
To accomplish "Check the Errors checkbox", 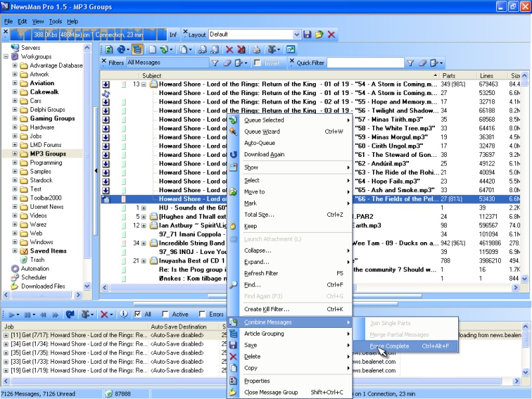I will pos(202,314).
